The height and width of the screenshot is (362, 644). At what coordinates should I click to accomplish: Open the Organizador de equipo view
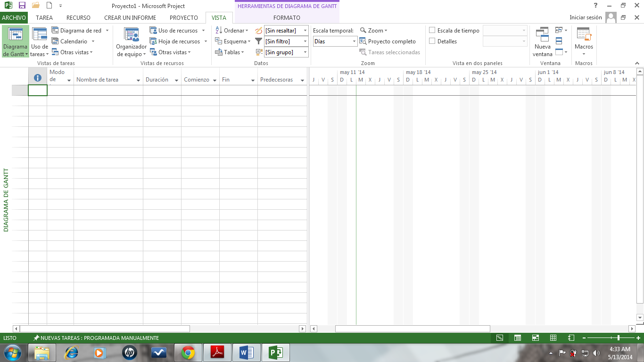point(131,35)
